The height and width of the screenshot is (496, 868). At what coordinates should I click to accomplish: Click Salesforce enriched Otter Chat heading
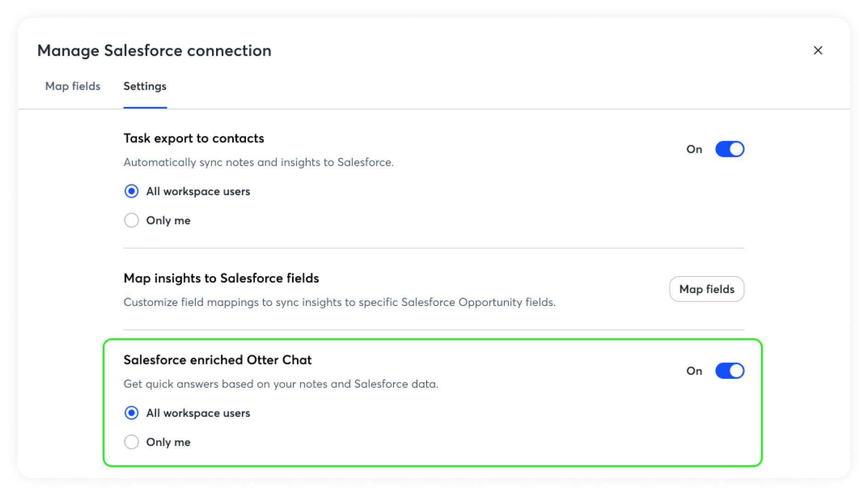[217, 360]
